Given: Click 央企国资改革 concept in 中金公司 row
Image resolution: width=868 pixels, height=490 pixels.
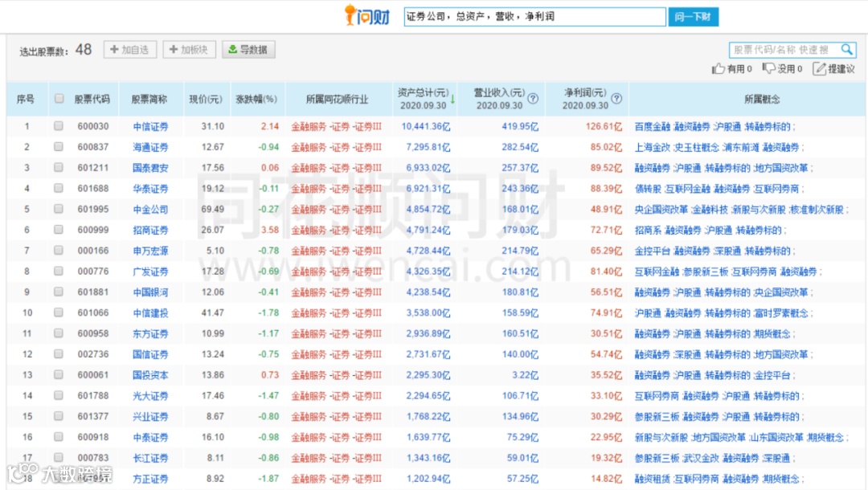Looking at the screenshot, I should click(x=661, y=210).
